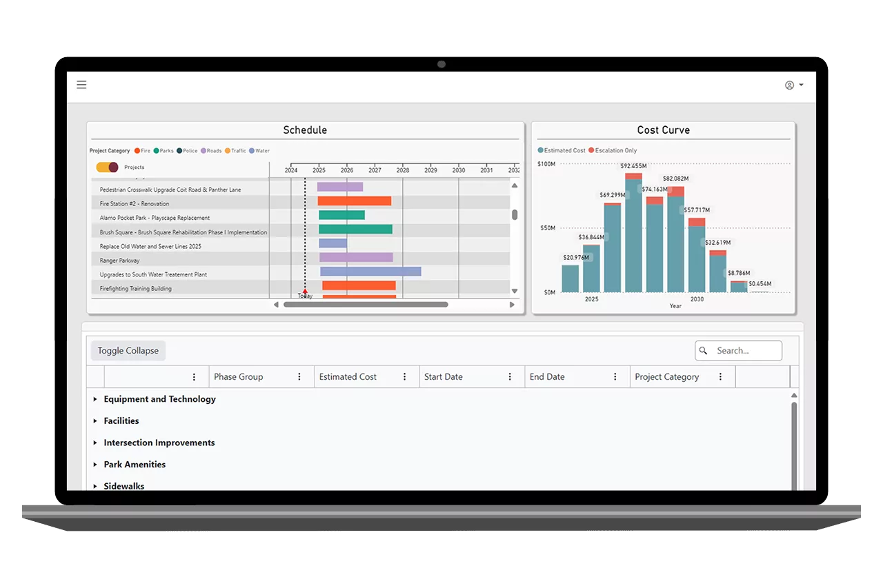Screen dimensions: 883x588
Task: Open End Date column options menu
Action: point(615,377)
